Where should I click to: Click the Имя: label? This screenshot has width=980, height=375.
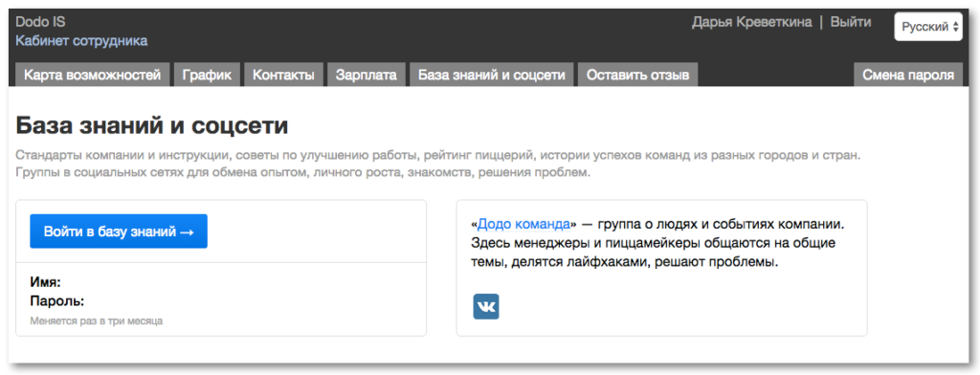[x=45, y=282]
